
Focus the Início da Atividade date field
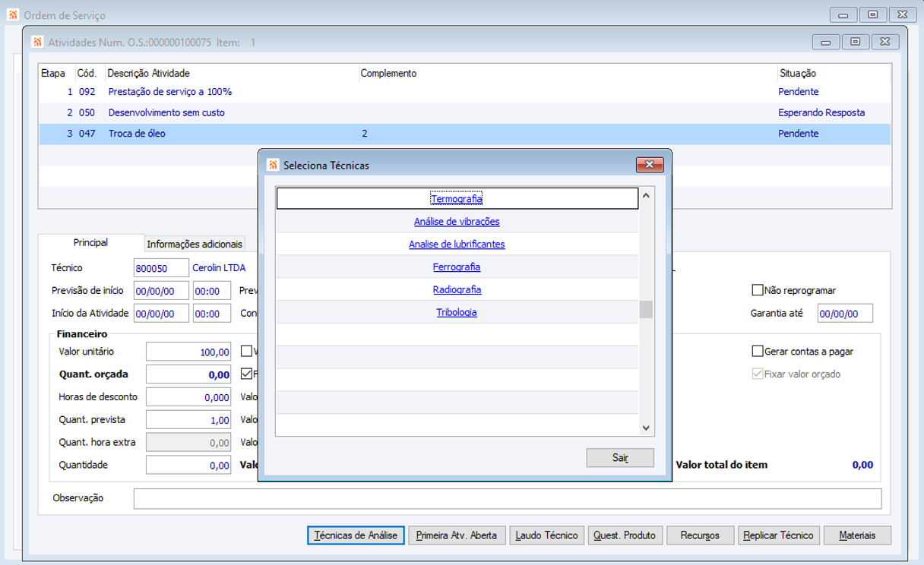coord(161,314)
